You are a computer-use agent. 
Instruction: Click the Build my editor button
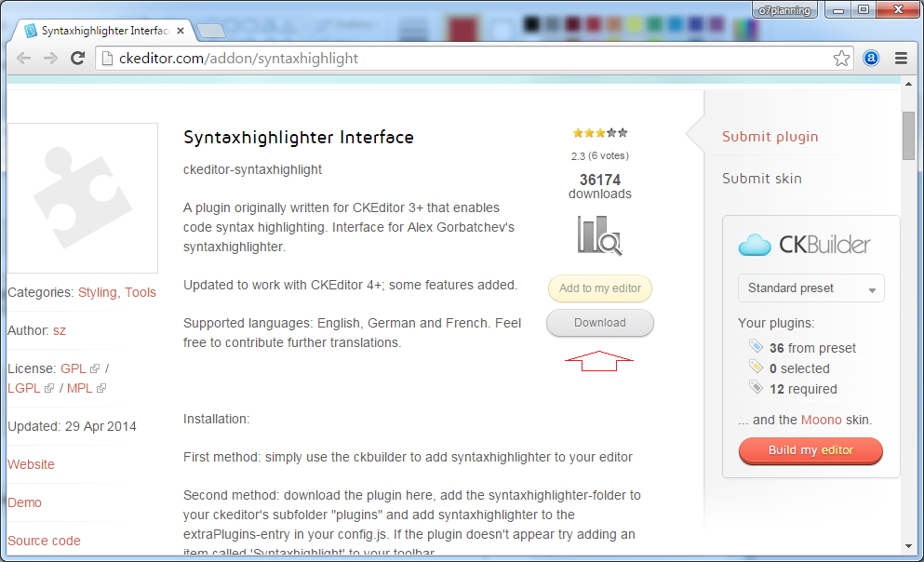pos(810,450)
